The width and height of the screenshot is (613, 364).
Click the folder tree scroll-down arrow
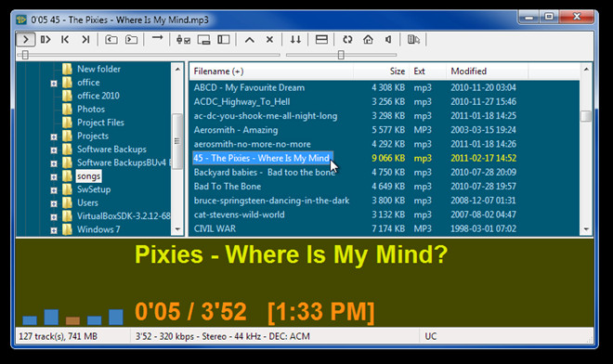pos(177,229)
